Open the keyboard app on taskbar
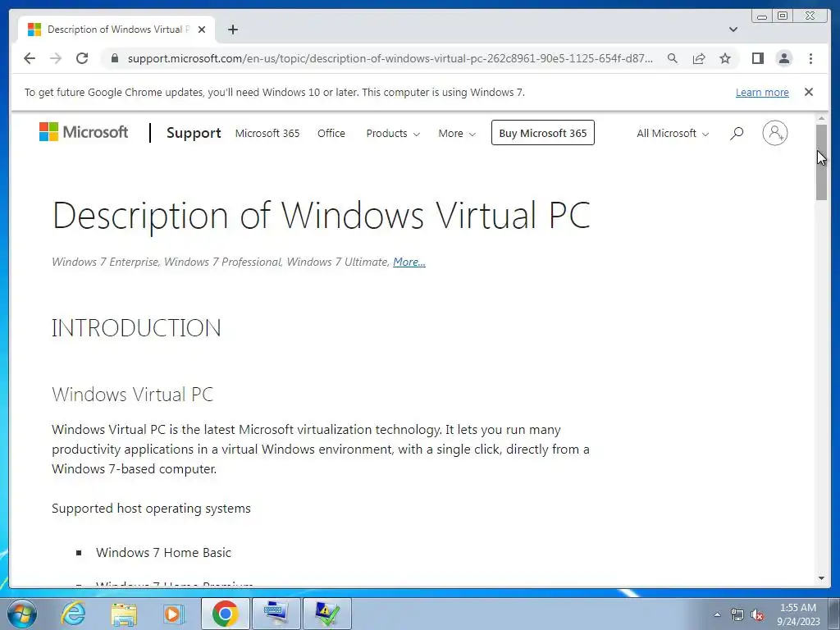 pyautogui.click(x=276, y=614)
